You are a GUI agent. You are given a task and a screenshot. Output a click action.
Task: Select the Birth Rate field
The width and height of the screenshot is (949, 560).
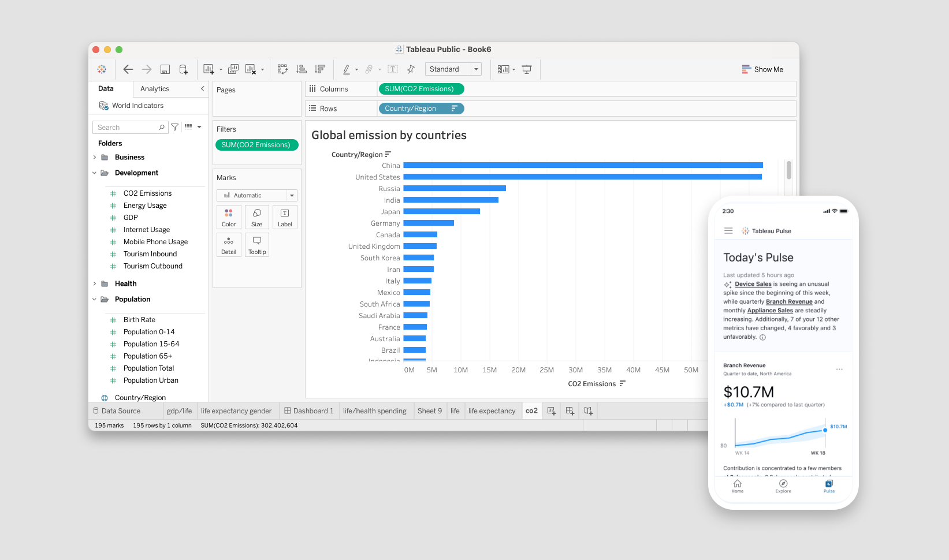click(x=139, y=320)
